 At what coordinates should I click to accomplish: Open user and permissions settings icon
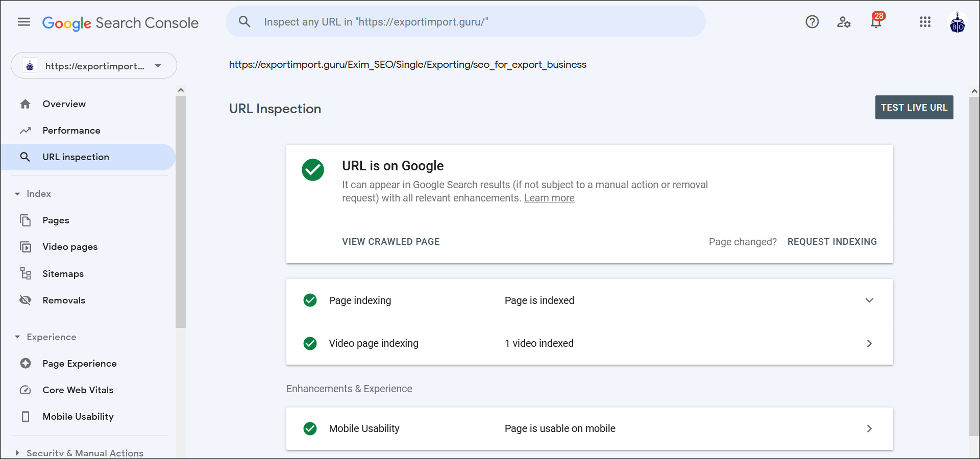click(x=844, y=22)
